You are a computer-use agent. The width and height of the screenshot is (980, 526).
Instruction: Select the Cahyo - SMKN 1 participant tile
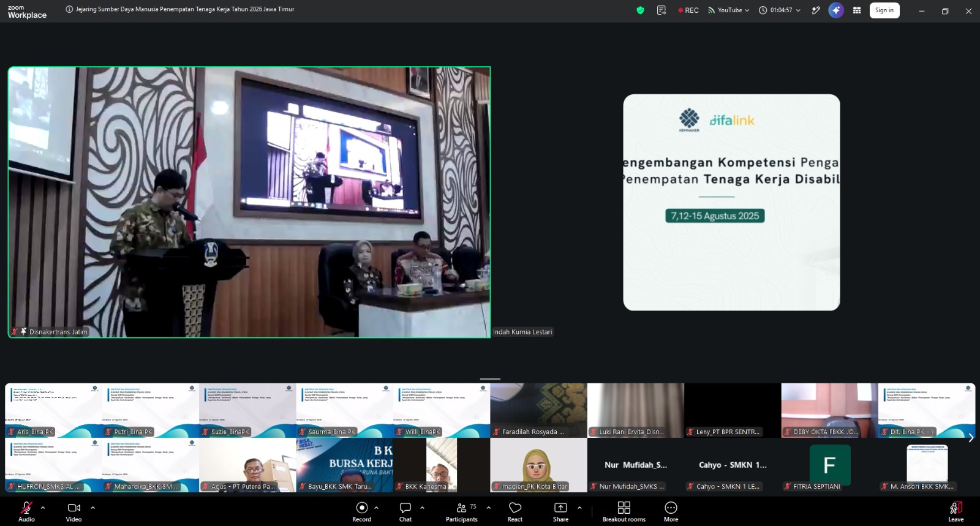733,465
